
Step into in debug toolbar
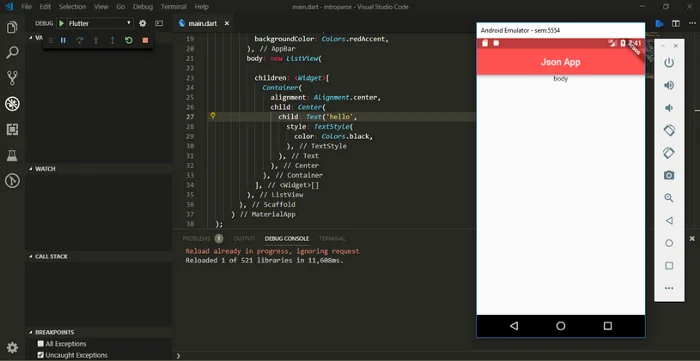tap(96, 40)
